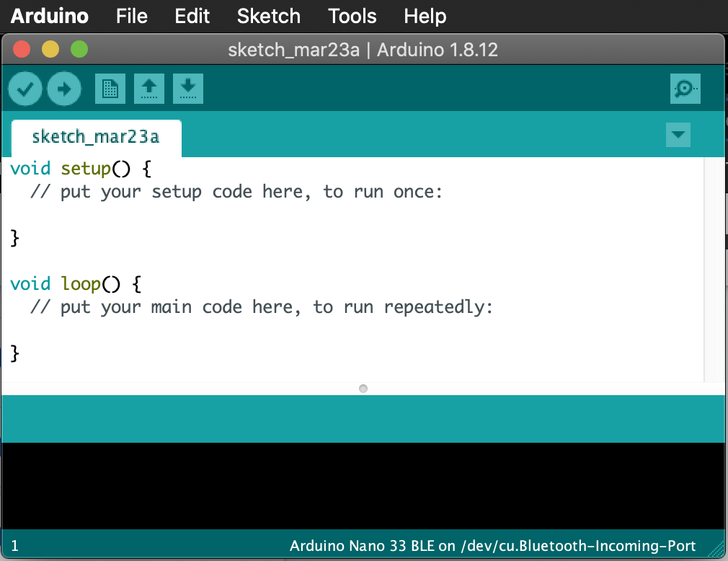Screen dimensions: 728x561
Task: Open the Sketch menu
Action: click(x=268, y=16)
